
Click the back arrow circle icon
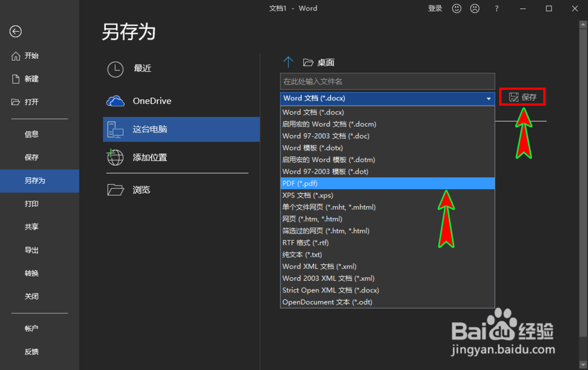[x=15, y=32]
